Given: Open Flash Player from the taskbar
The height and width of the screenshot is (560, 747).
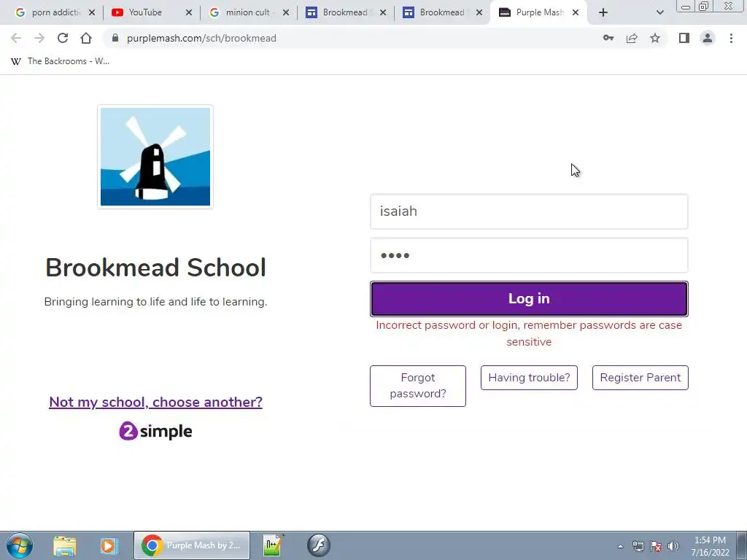Looking at the screenshot, I should click(318, 545).
